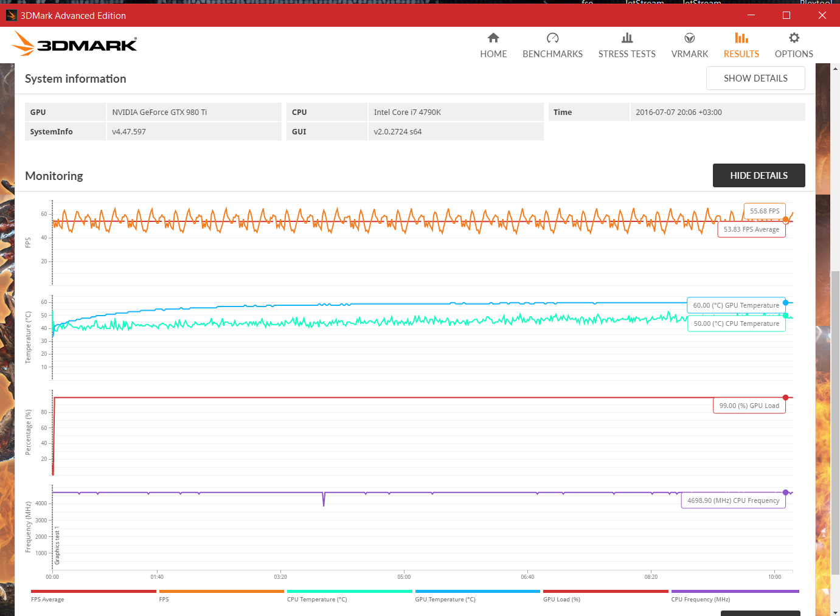Viewport: 840px width, 616px height.
Task: Click the Graphics test 1 marker label
Action: 57,546
